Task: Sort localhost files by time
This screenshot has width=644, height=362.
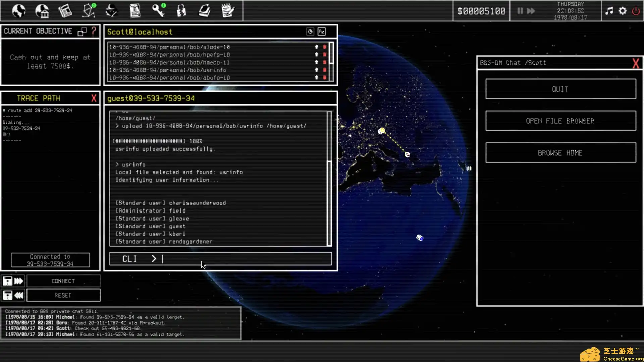Action: (309, 32)
